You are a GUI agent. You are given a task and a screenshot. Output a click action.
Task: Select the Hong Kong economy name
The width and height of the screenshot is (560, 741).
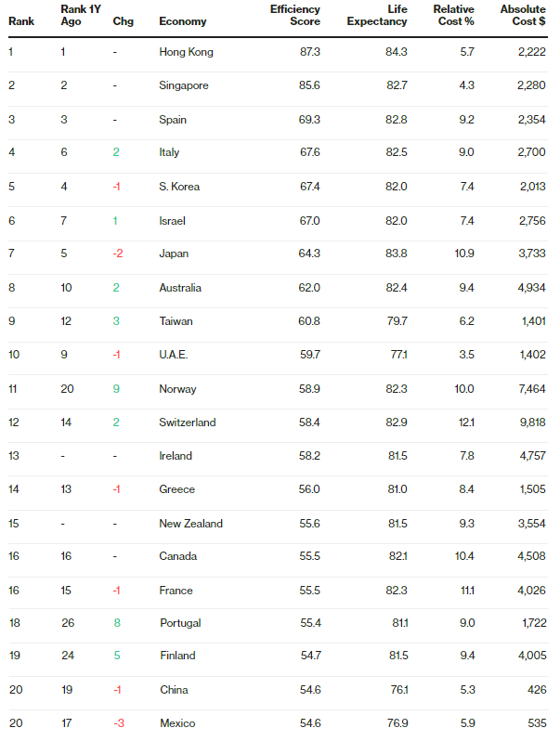pos(186,52)
